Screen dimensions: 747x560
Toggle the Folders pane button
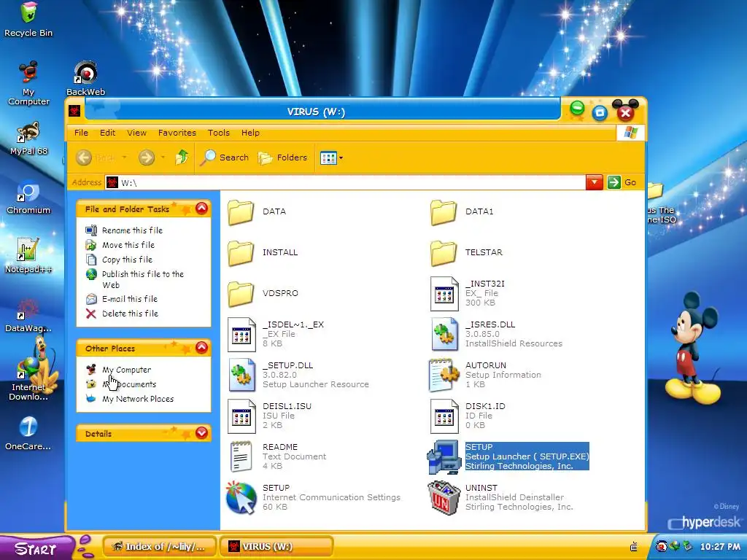(283, 157)
